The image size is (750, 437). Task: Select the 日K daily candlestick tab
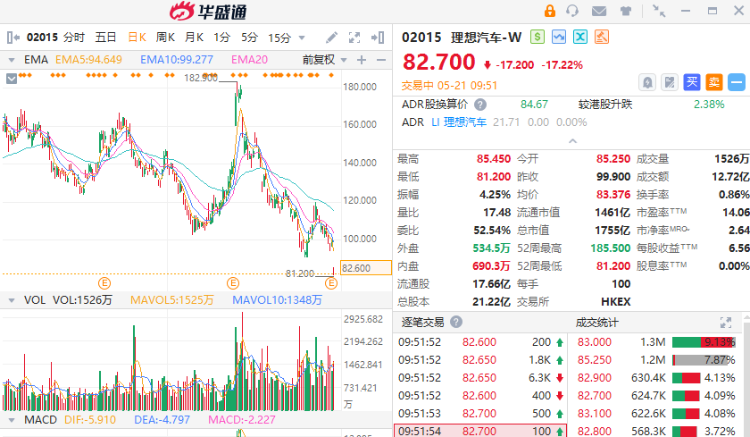click(137, 37)
